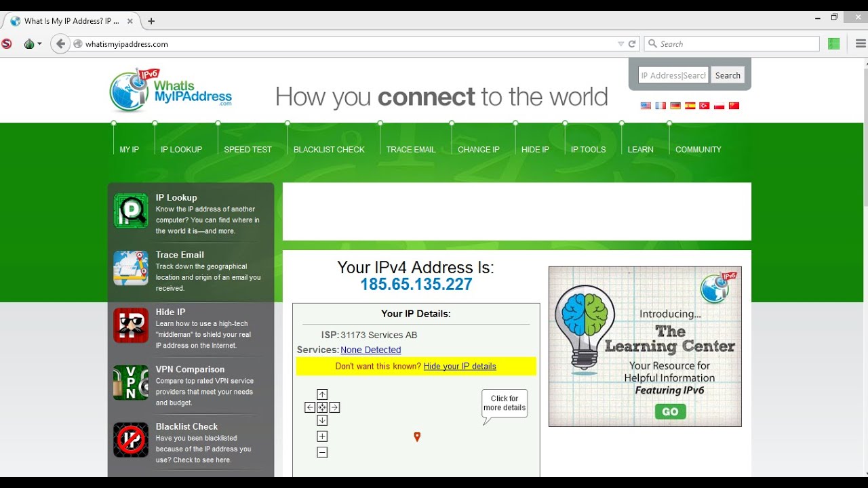Select the What Is My IP Address tab

tap(71, 21)
